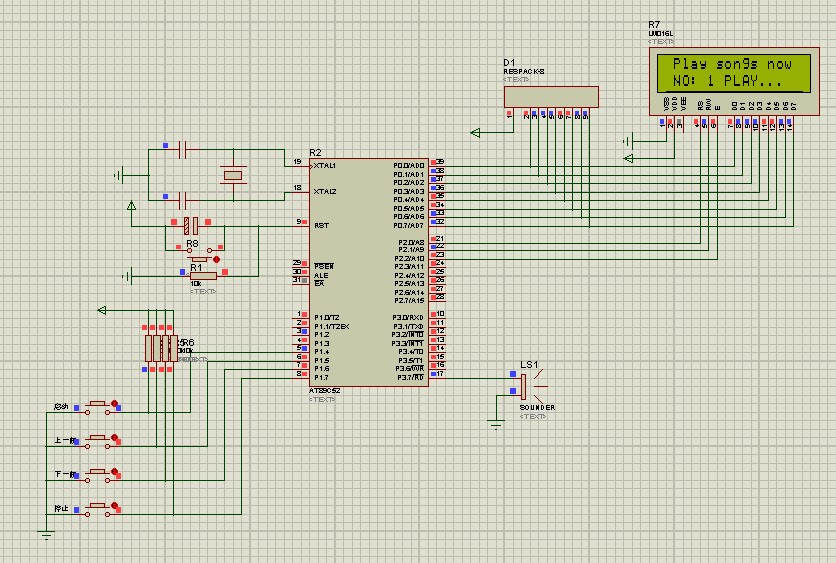836x563 pixels.
Task: Select the capacitor connected to XTAL1
Action: click(x=182, y=150)
